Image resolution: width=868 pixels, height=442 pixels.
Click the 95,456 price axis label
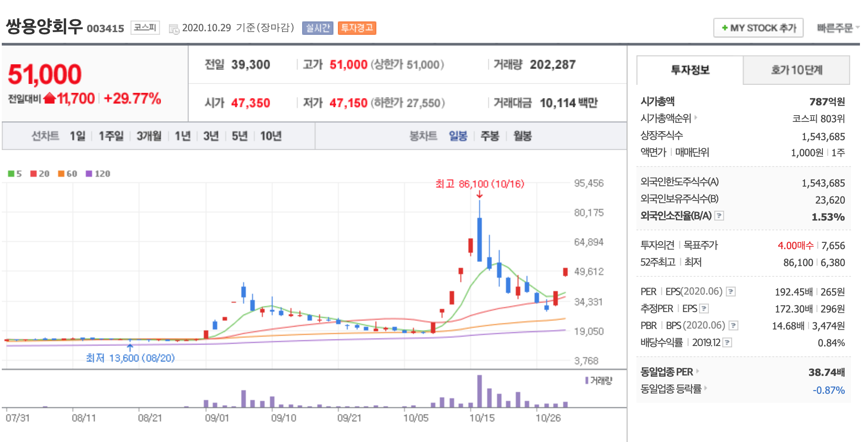(589, 183)
